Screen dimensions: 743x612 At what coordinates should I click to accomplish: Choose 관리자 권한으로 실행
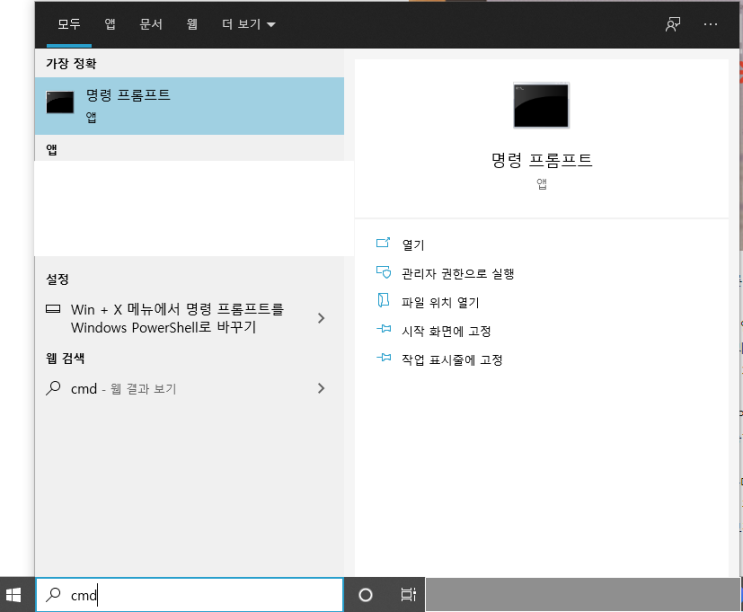458,274
